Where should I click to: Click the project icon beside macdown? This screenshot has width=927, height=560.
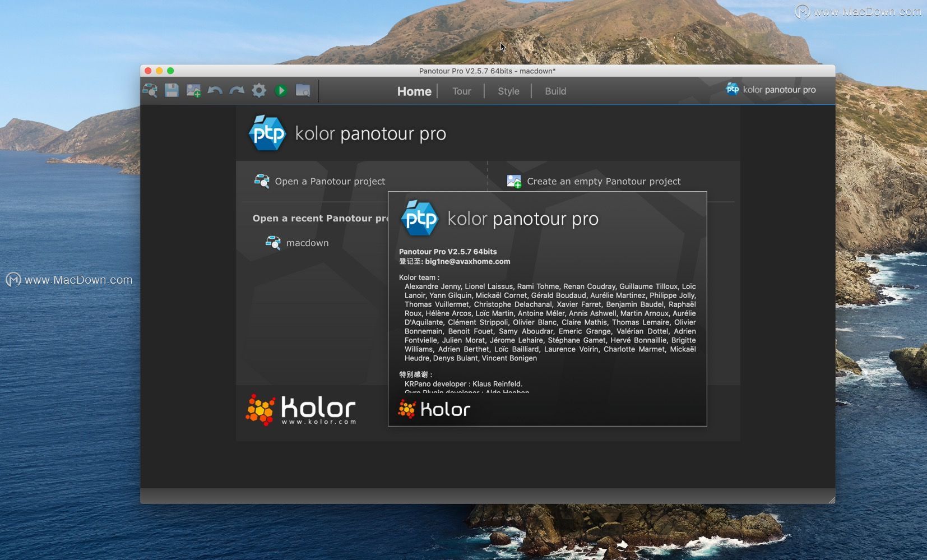273,243
